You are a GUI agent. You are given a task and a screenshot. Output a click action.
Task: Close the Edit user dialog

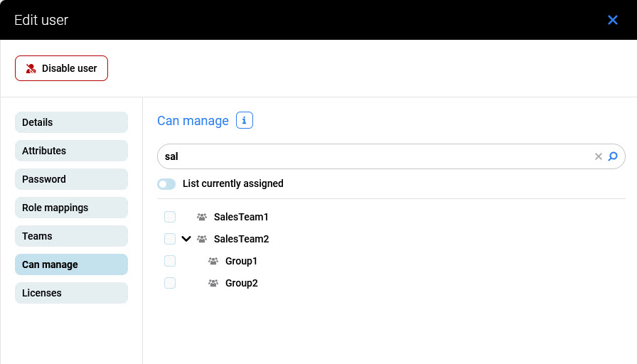(x=613, y=20)
